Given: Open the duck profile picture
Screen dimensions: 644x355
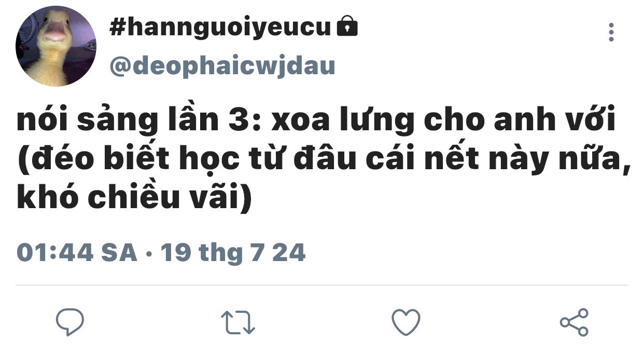Looking at the screenshot, I should (56, 46).
